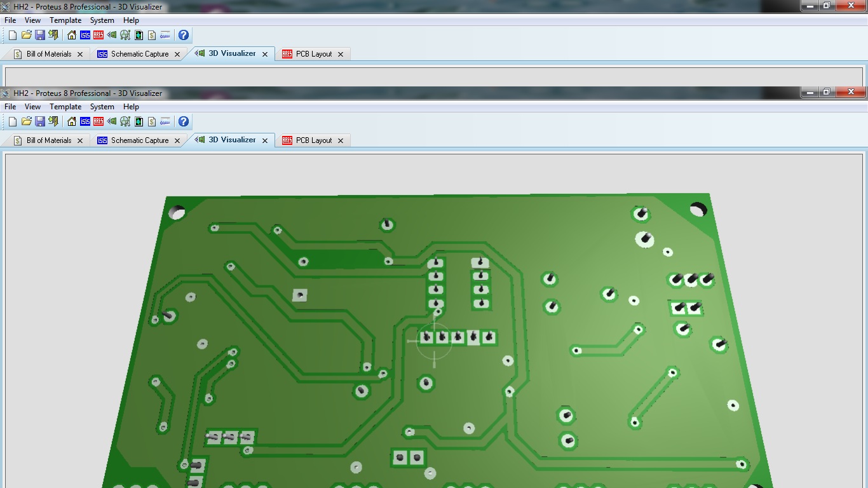The height and width of the screenshot is (488, 868).
Task: Open the View menu in front window
Action: tap(32, 107)
